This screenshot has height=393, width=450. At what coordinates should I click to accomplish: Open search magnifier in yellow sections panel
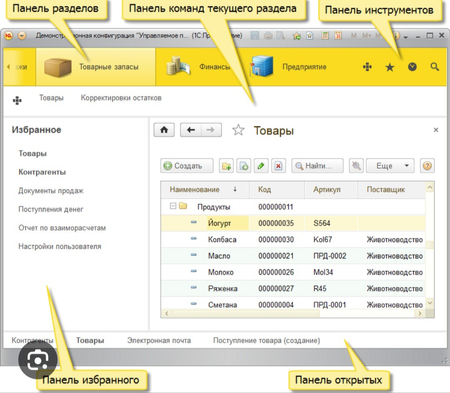pos(435,67)
